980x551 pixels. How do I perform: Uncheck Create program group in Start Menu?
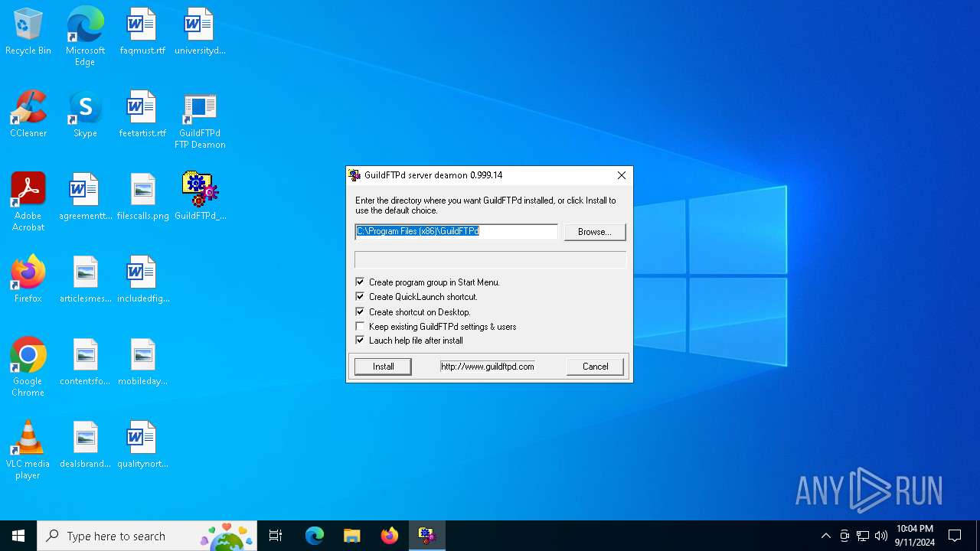[360, 282]
